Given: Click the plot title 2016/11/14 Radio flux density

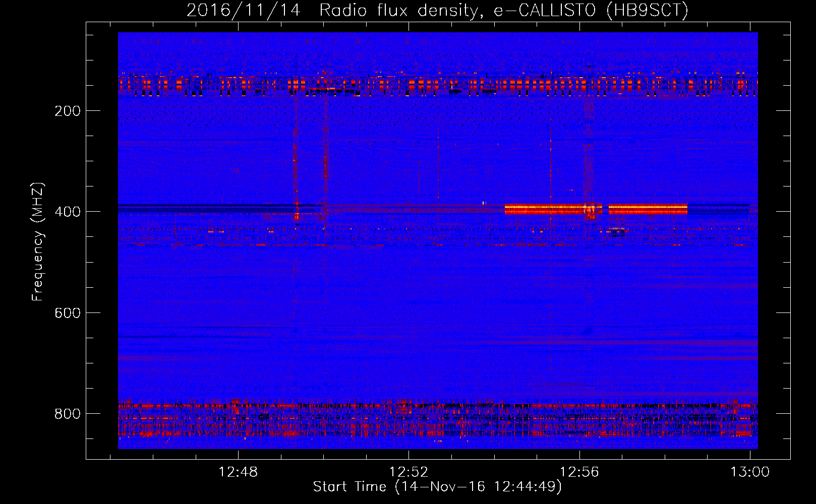Looking at the screenshot, I should 437,10.
